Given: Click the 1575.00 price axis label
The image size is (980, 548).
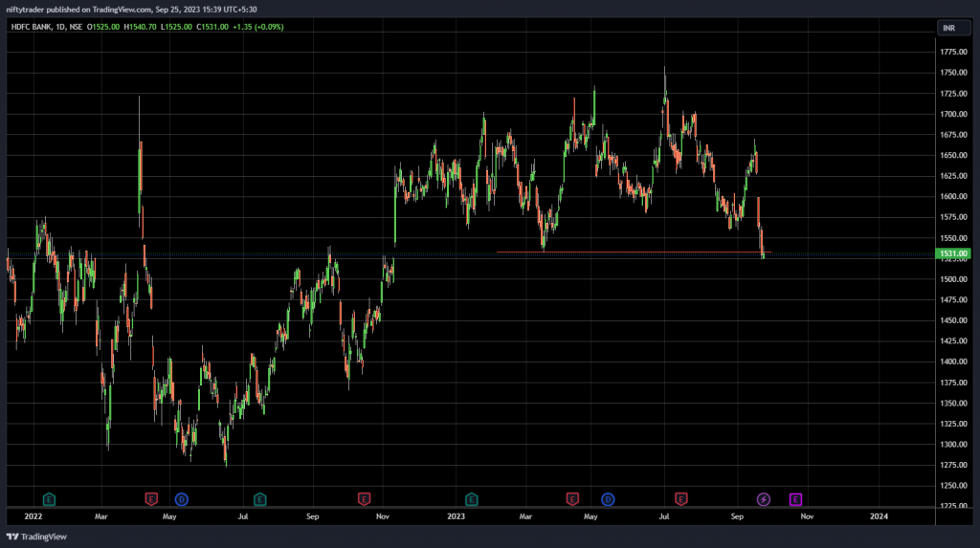Looking at the screenshot, I should tap(954, 217).
